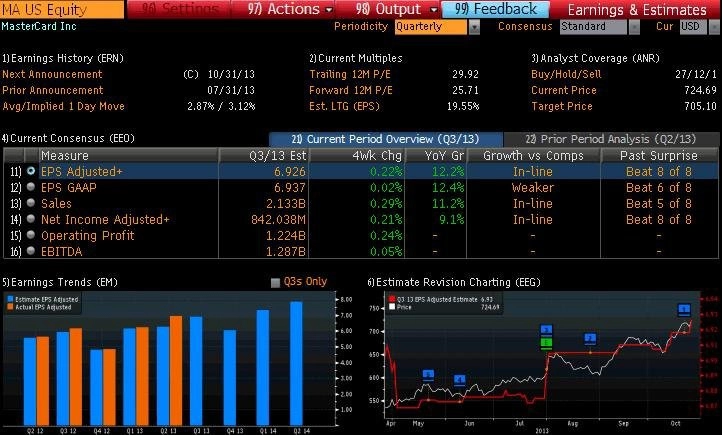Open the Periodicity Quarterly dropdown arrow

click(x=474, y=27)
